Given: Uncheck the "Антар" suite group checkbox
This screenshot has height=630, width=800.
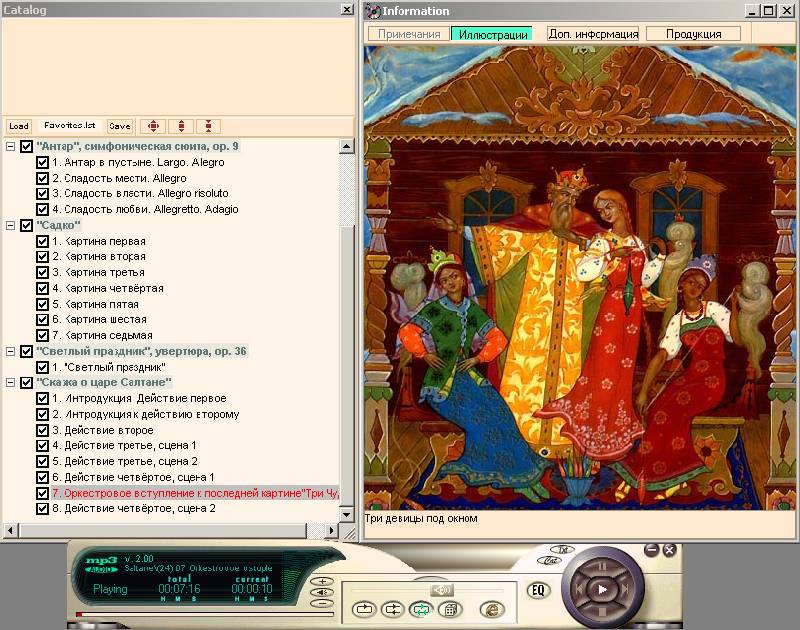Looking at the screenshot, I should [27, 147].
